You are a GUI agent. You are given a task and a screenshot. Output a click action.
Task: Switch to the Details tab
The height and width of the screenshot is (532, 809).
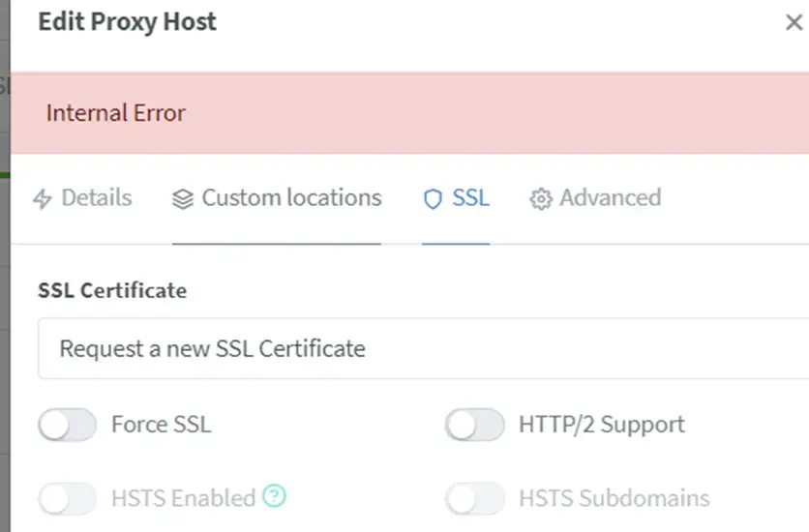point(96,198)
